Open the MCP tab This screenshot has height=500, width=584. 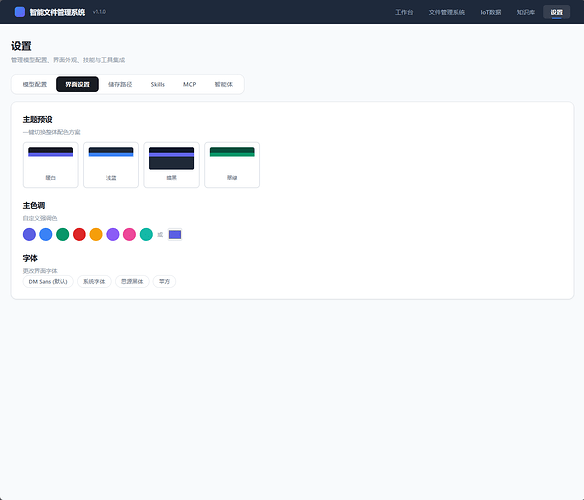[189, 84]
